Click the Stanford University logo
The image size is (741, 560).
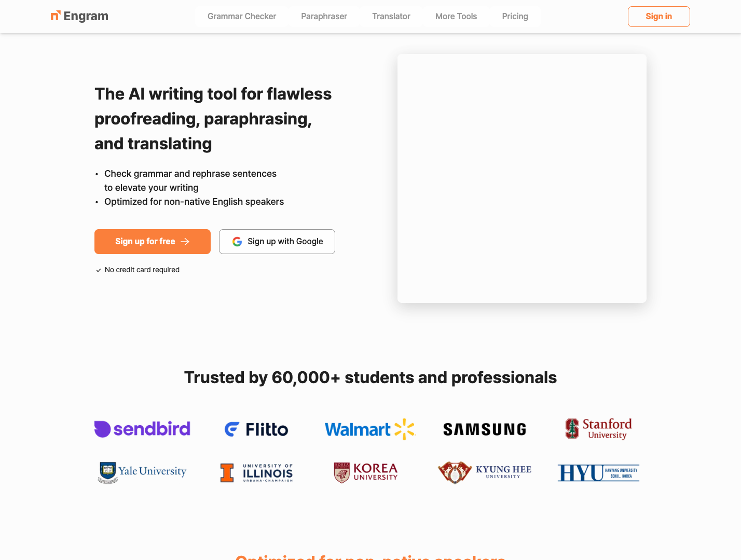tap(598, 429)
